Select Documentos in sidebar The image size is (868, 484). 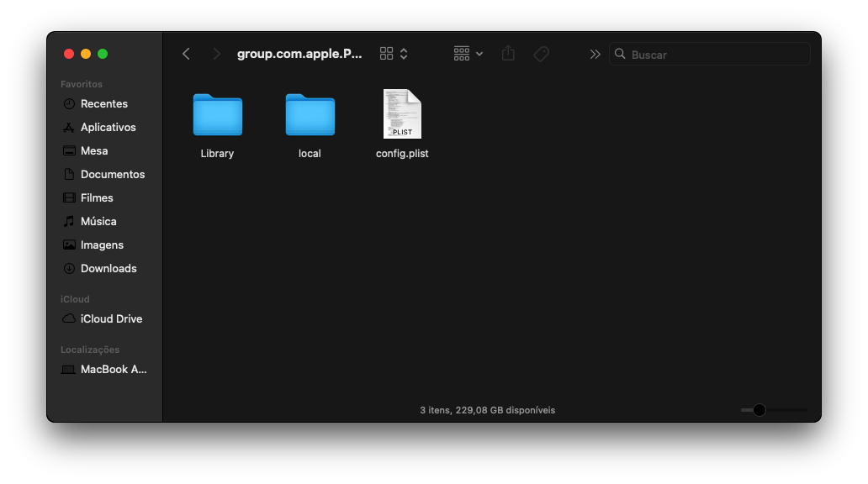click(112, 175)
